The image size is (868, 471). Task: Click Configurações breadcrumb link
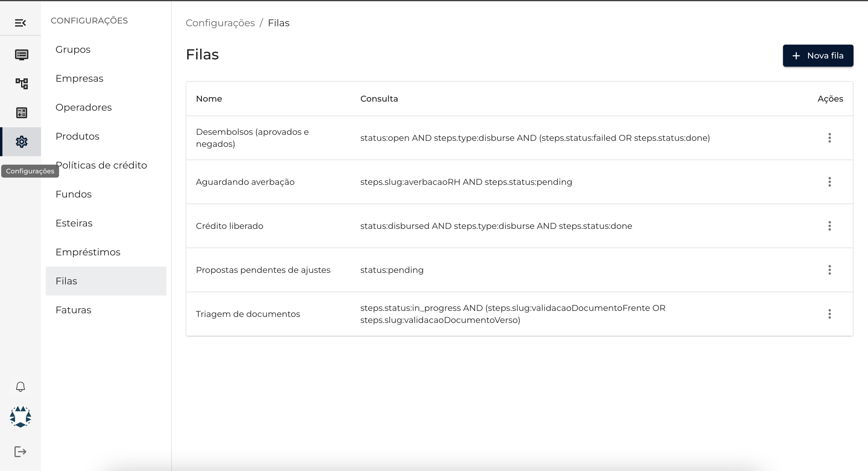click(x=220, y=23)
